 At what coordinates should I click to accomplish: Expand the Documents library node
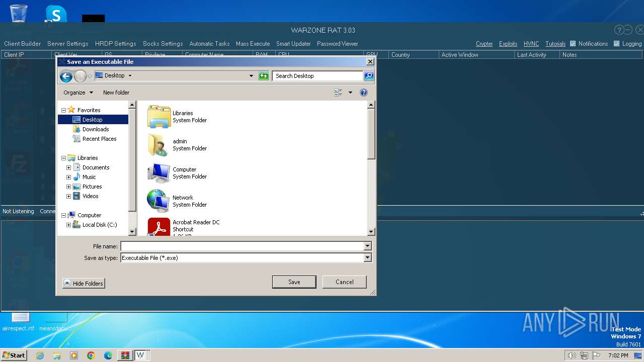click(x=68, y=167)
